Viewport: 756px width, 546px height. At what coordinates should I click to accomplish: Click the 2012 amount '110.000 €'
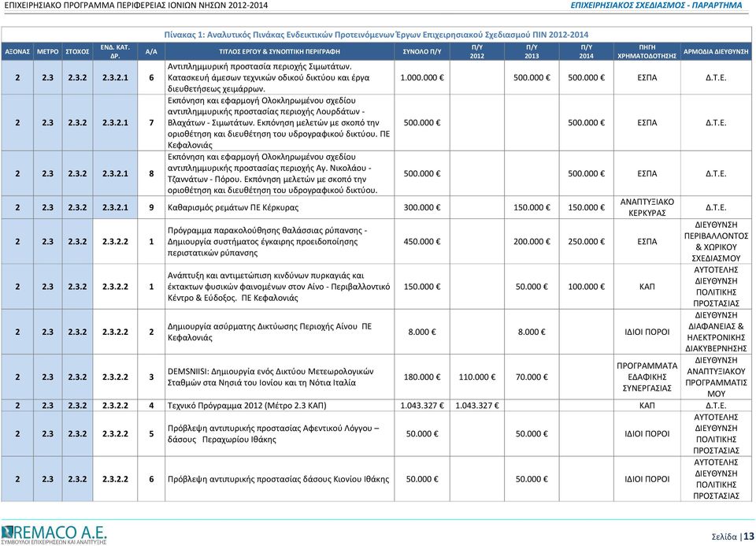tap(477, 377)
